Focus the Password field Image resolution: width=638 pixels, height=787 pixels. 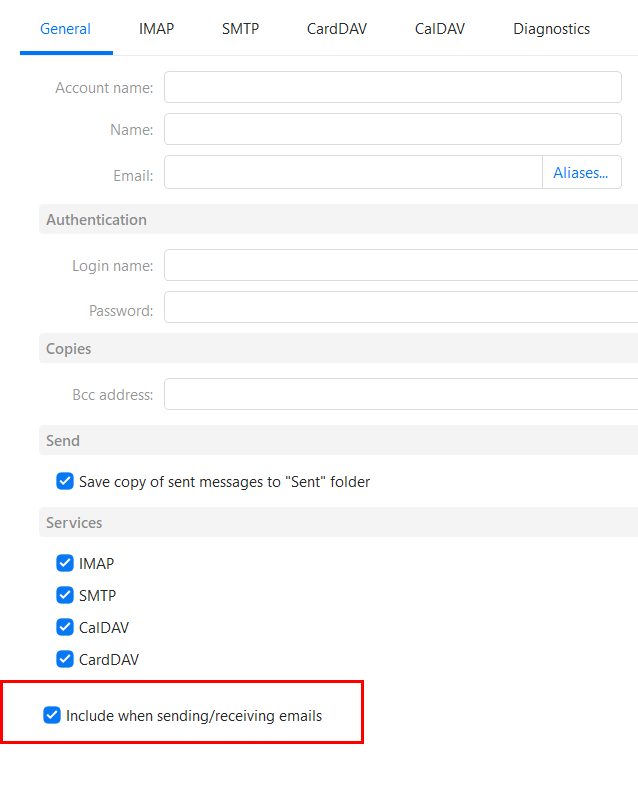tap(401, 307)
